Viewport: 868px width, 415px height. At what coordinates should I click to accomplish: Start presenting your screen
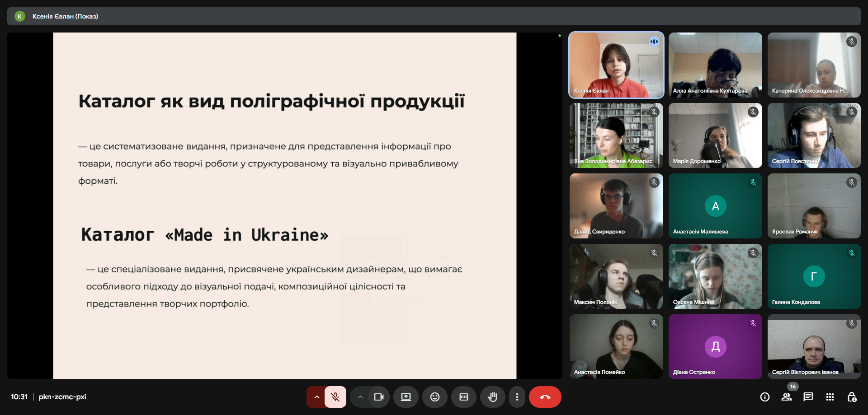coord(406,397)
